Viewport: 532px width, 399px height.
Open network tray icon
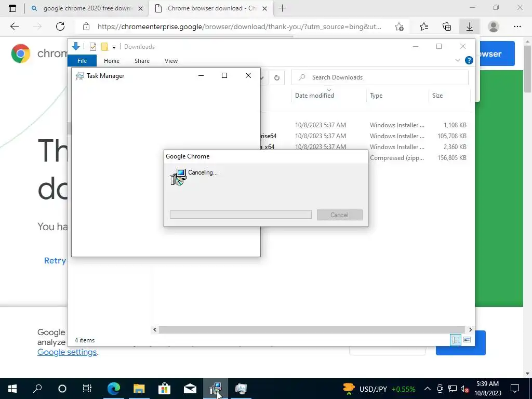[453, 389]
